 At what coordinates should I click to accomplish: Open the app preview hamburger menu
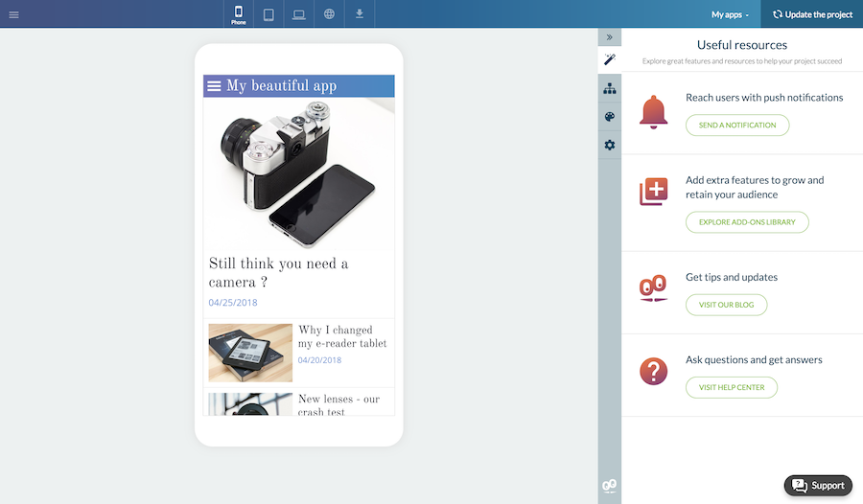[214, 86]
